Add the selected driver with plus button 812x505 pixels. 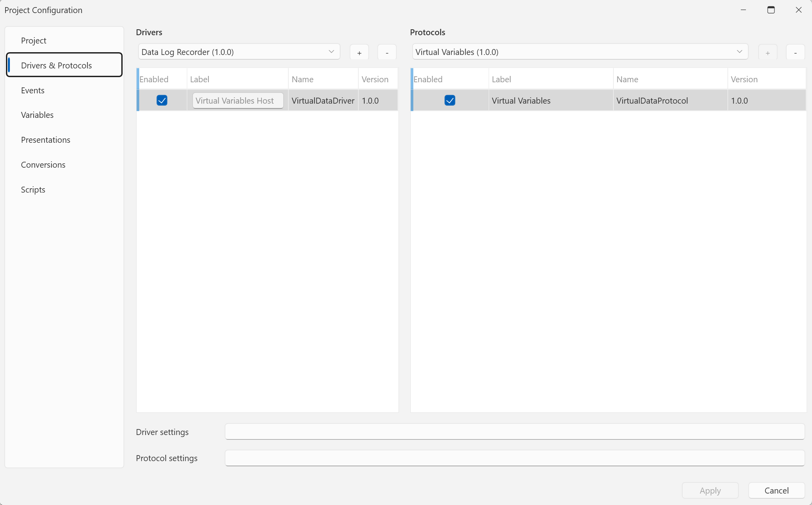pos(359,52)
